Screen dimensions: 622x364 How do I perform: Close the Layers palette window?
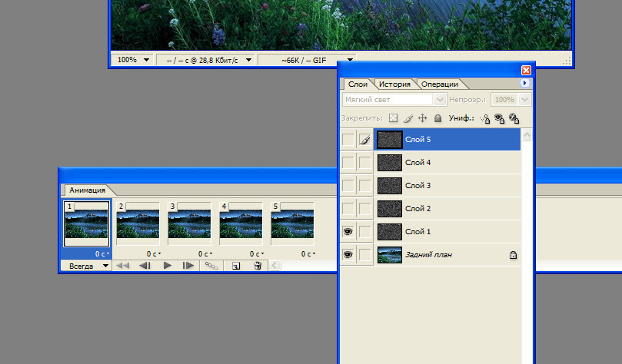click(526, 70)
